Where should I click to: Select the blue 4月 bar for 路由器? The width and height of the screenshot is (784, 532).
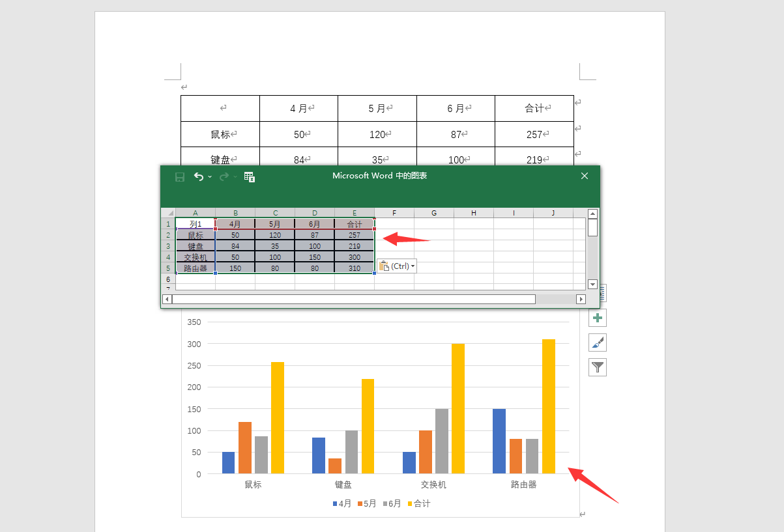[x=499, y=441]
